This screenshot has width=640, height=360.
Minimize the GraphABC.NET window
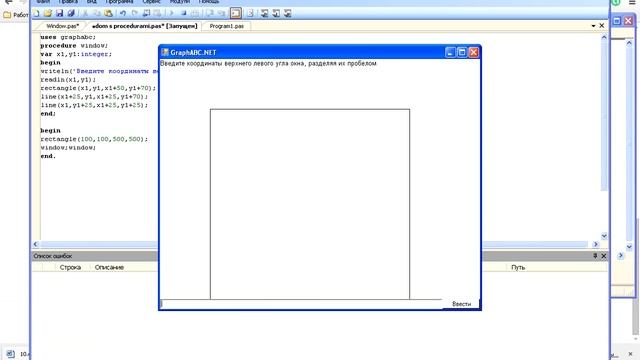(450, 52)
